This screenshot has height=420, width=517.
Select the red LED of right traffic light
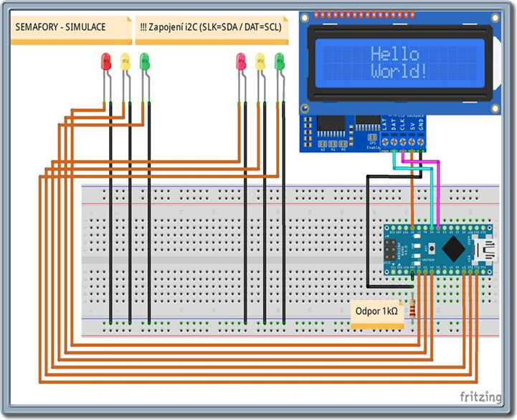pos(241,62)
